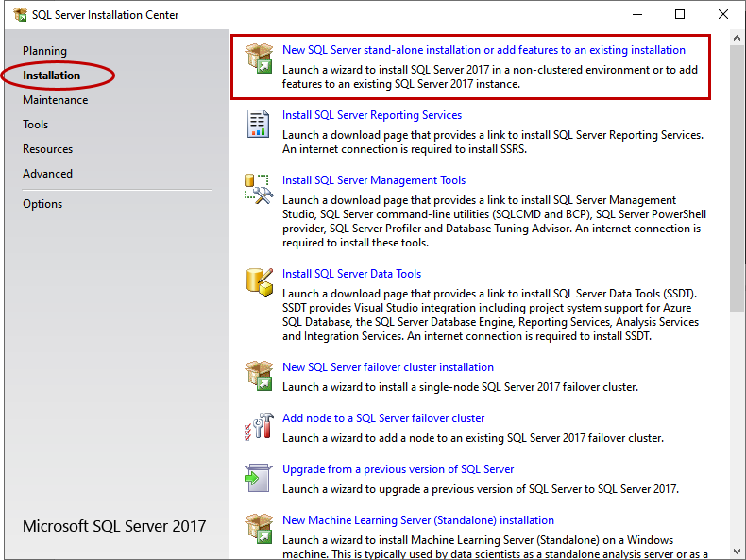This screenshot has width=746, height=560.
Task: Open New Machine Learning Server (Standalone) installation
Action: [418, 520]
